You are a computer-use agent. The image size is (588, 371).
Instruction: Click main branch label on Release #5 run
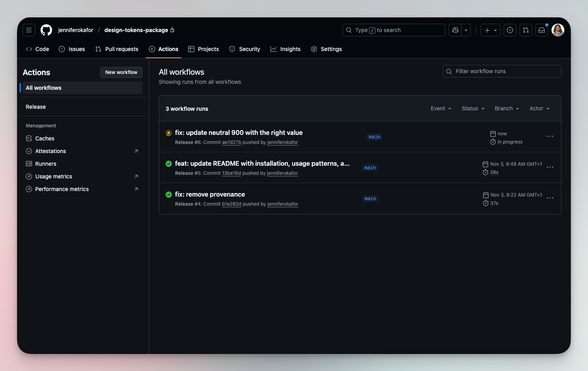coord(370,168)
